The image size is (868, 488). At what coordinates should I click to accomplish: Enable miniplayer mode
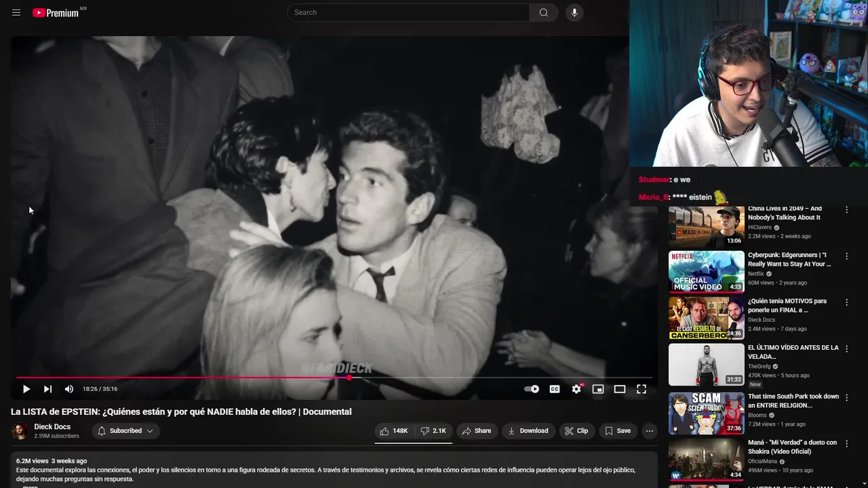coord(598,389)
